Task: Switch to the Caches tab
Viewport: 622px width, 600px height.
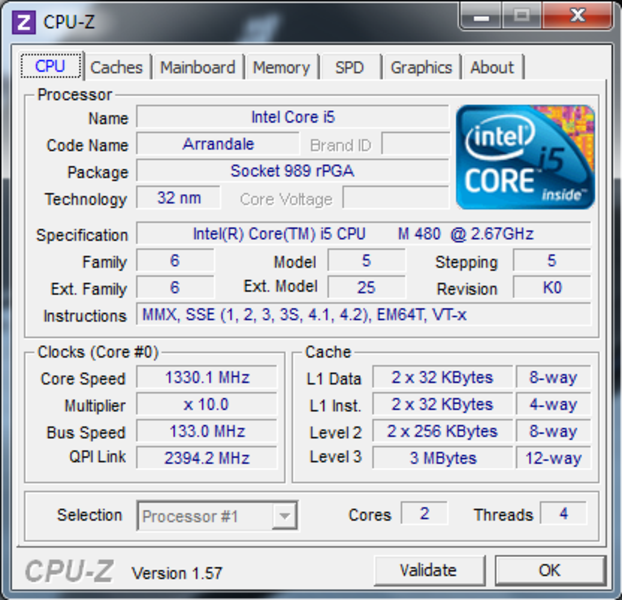Action: point(116,67)
